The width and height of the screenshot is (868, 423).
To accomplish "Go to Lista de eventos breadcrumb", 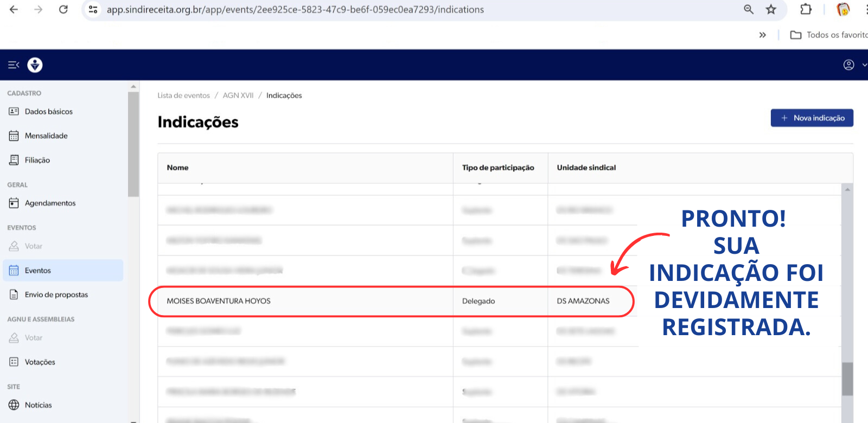I will point(183,95).
